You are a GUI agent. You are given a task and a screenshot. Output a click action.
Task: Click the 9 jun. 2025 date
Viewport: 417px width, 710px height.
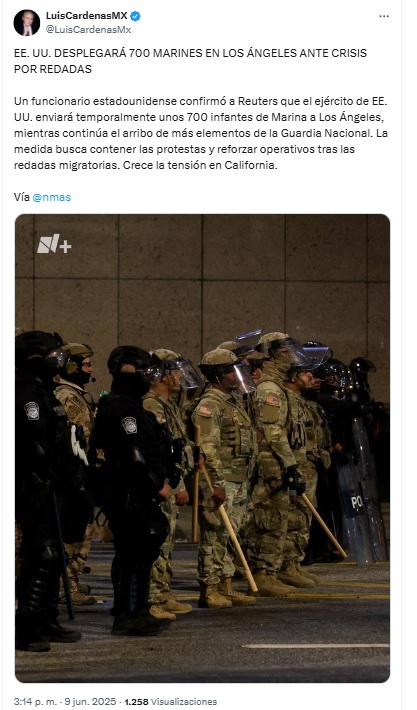(89, 701)
